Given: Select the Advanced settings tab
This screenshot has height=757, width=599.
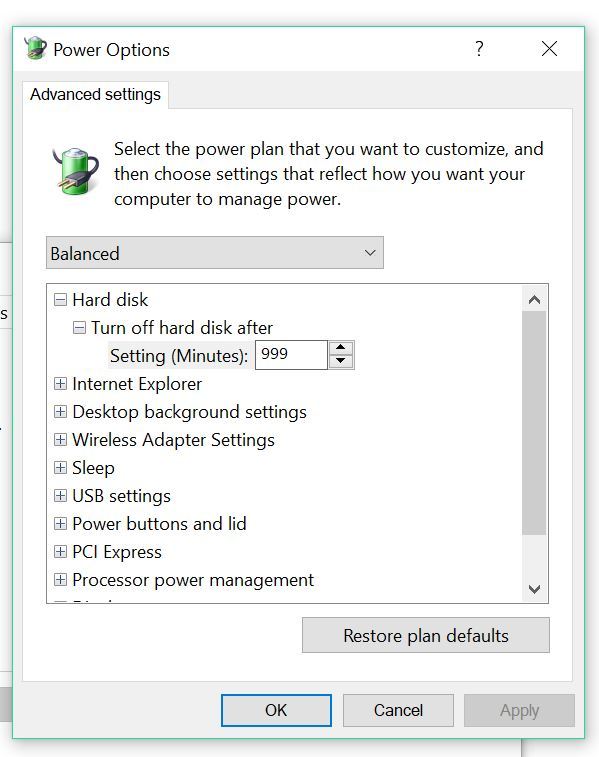Looking at the screenshot, I should coord(96,95).
